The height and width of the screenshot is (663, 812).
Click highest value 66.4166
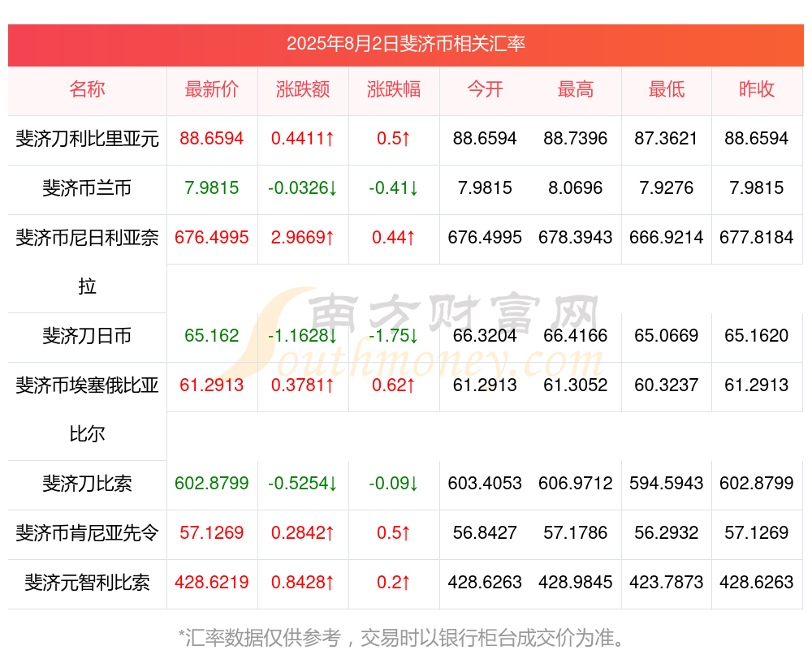tap(576, 335)
